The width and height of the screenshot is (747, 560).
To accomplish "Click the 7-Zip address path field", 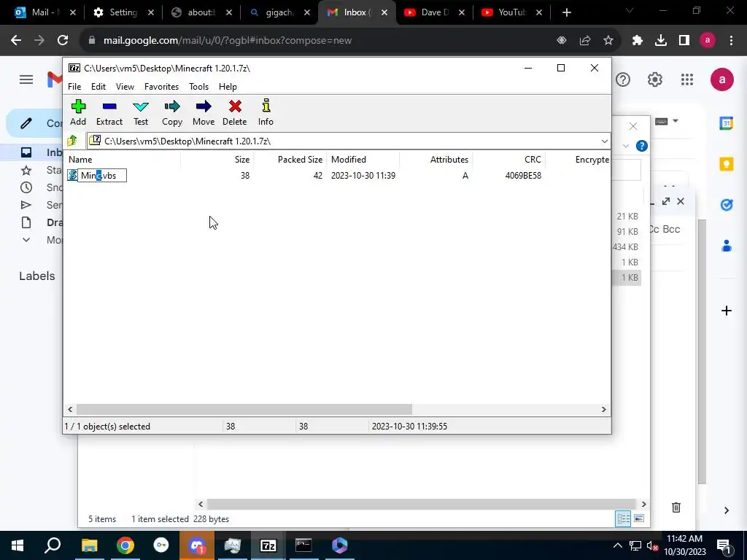I will (x=343, y=141).
